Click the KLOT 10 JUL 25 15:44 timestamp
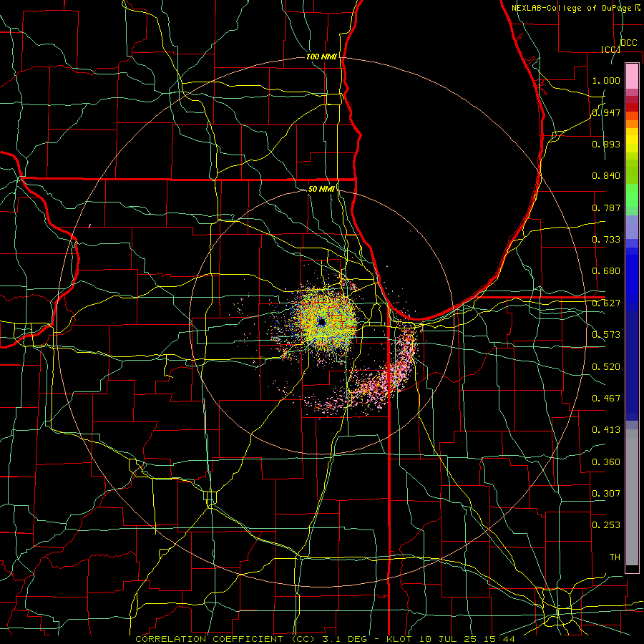The image size is (644, 644). [x=451, y=639]
